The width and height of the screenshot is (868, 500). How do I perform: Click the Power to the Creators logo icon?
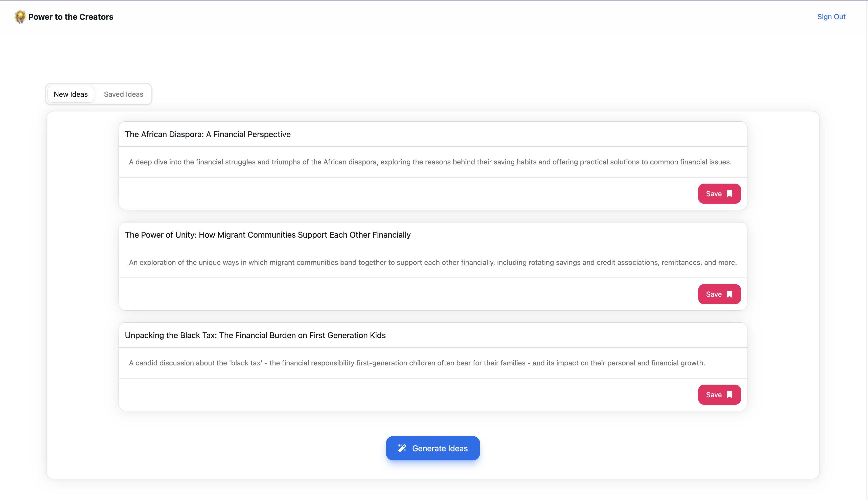(20, 17)
